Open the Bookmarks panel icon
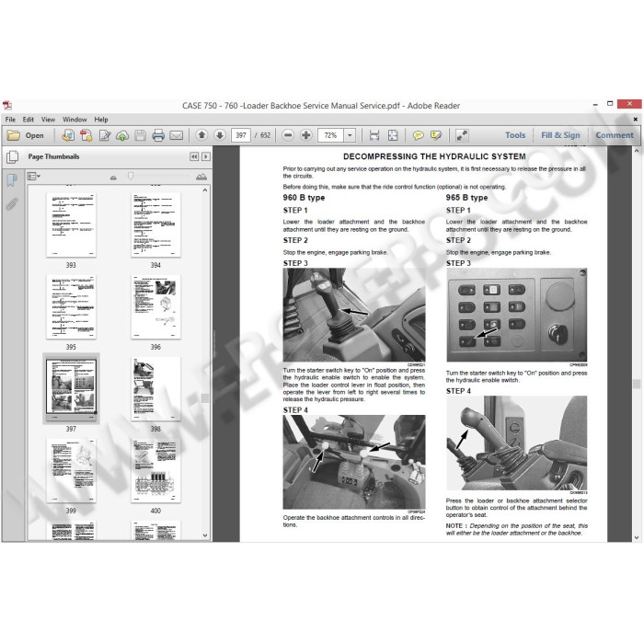This screenshot has width=644, height=644. click(12, 179)
